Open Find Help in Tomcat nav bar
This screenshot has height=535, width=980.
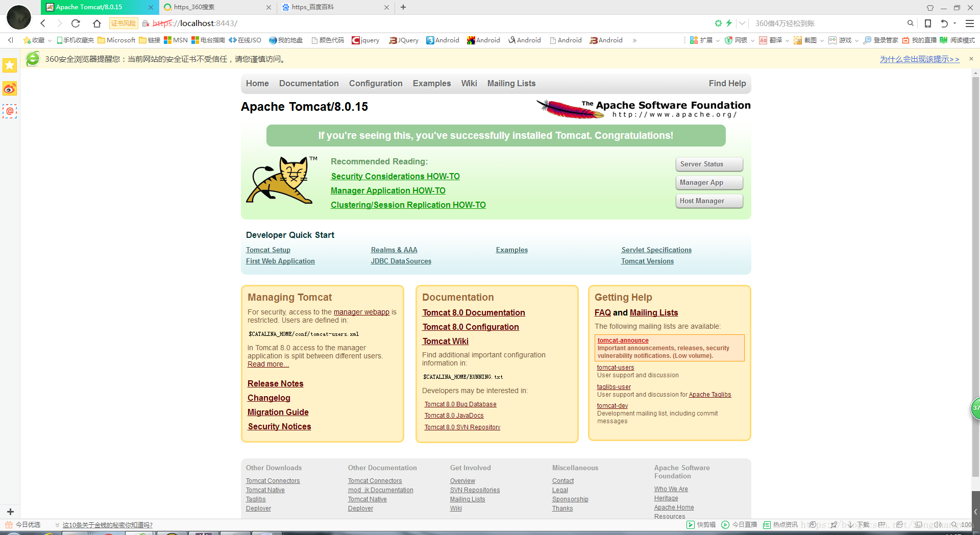click(x=727, y=83)
